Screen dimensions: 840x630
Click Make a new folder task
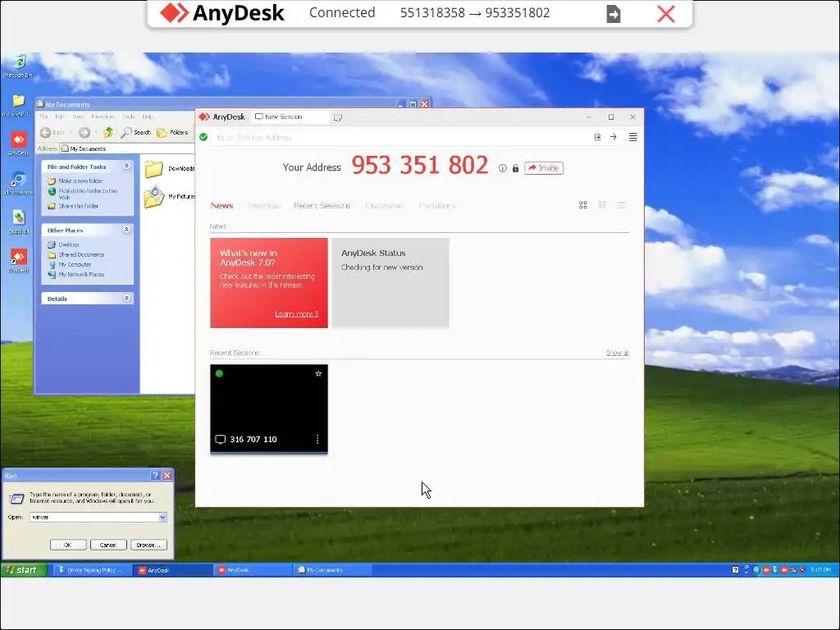pos(75,181)
